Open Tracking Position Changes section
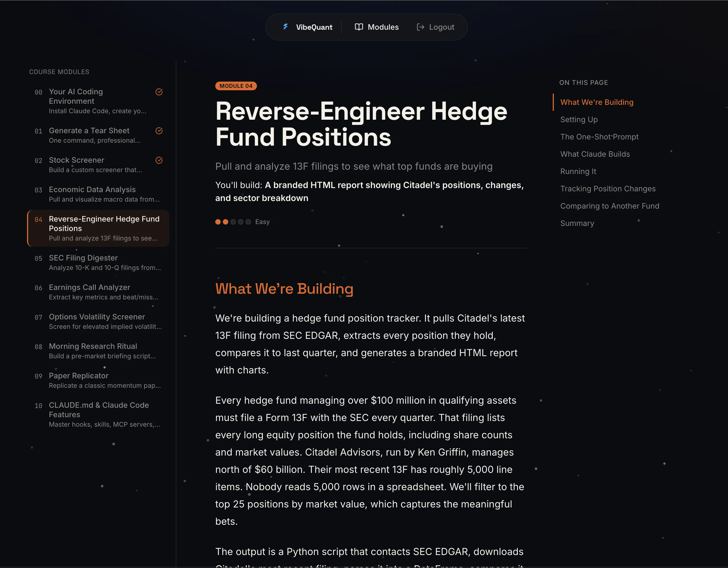Screen dimensions: 728x568 coord(608,189)
